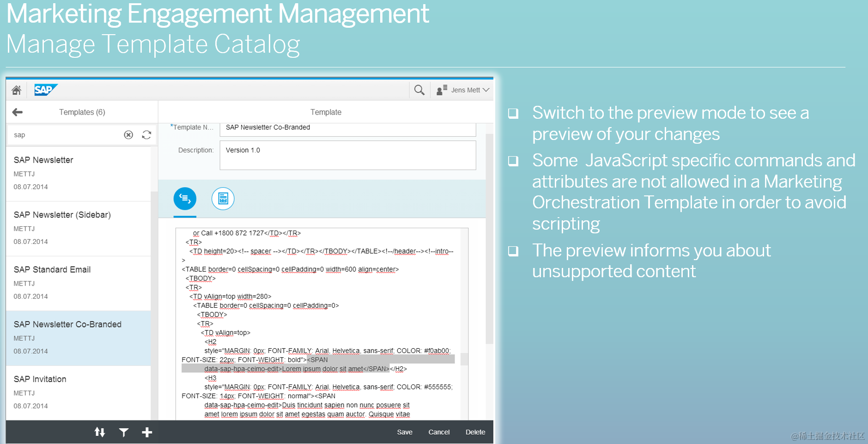
Task: Switch to the preview mode icon
Action: coord(223,198)
